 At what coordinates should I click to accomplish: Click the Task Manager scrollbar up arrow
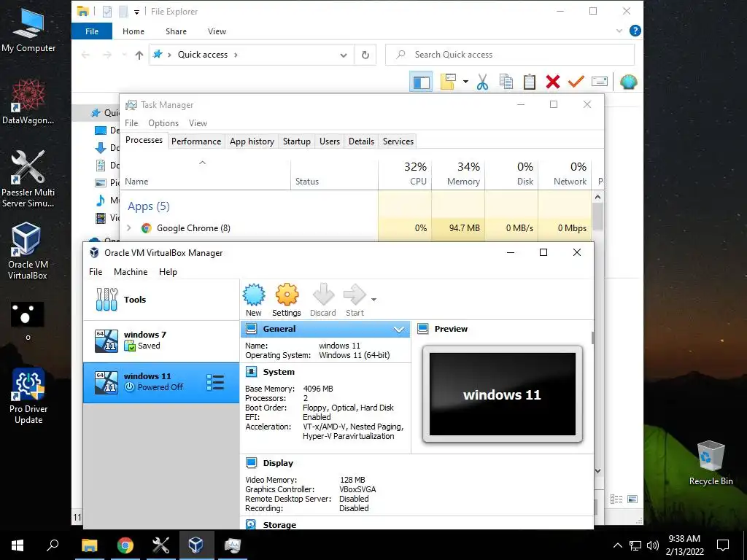click(598, 197)
